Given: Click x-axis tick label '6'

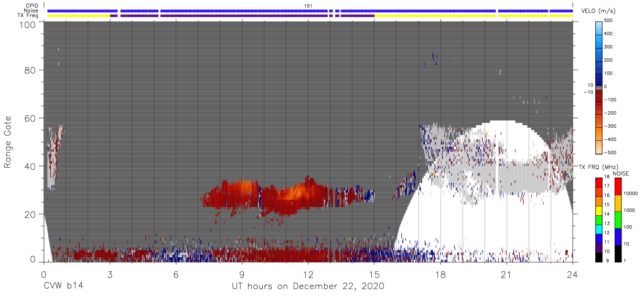Looking at the screenshot, I should [x=176, y=274].
